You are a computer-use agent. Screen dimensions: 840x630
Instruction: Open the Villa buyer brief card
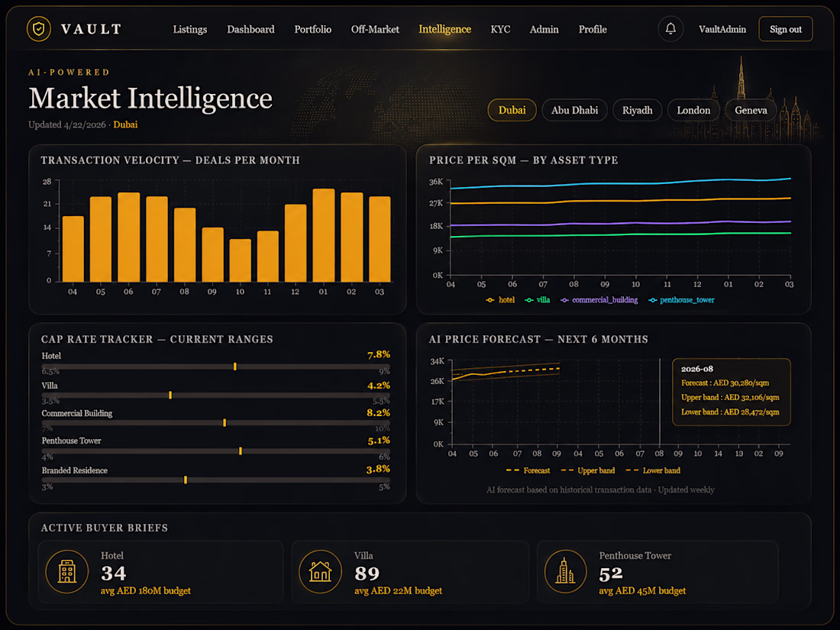410,572
